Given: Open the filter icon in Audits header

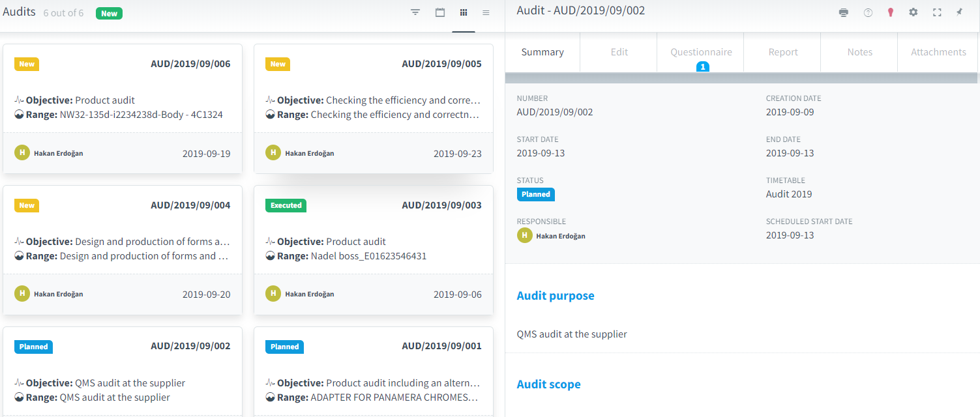Looking at the screenshot, I should tap(415, 12).
